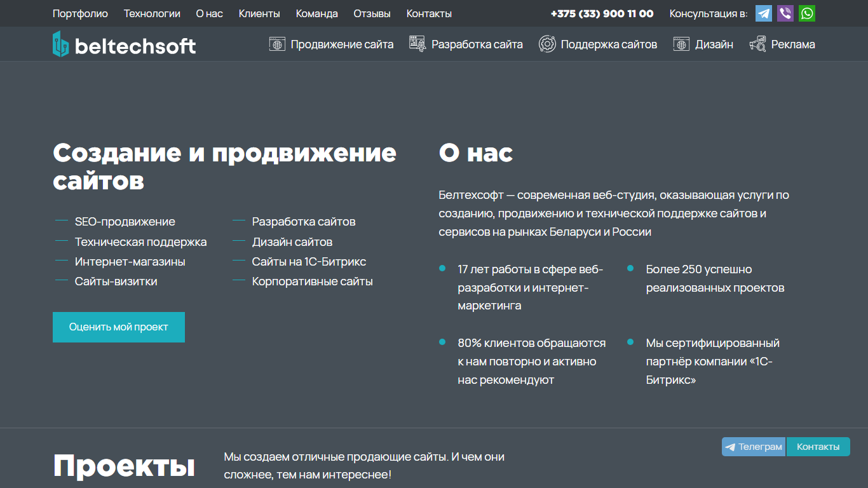Open Контакты in top menu
Image resolution: width=868 pixels, height=488 pixels.
pyautogui.click(x=429, y=13)
